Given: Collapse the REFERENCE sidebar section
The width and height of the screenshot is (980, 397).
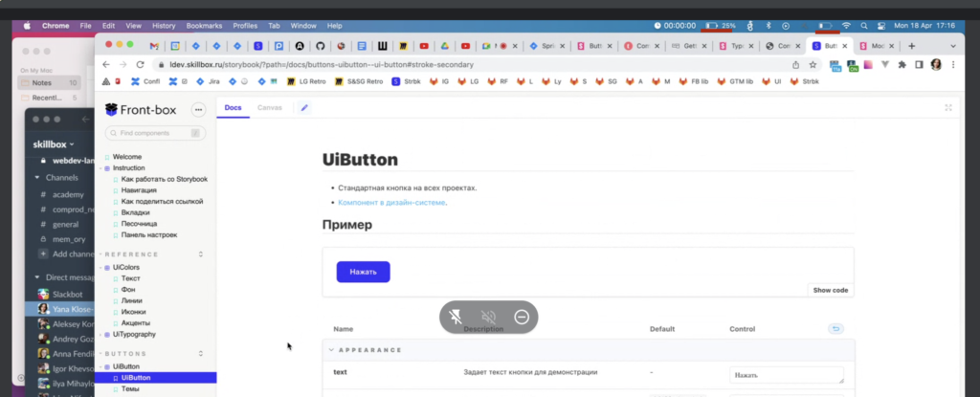Looking at the screenshot, I should 201,254.
